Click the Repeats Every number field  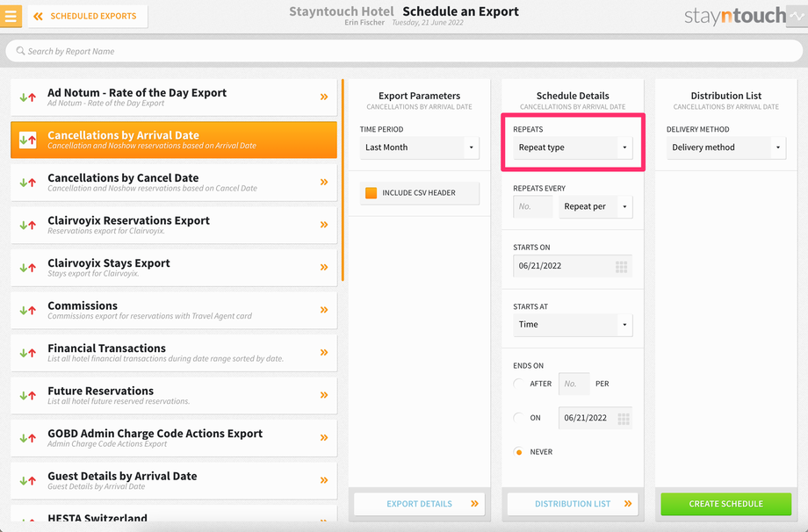[533, 206]
